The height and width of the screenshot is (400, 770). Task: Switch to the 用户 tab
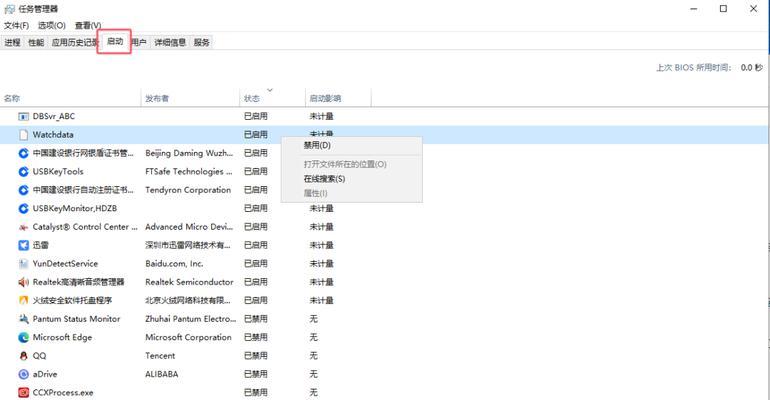[x=139, y=43]
